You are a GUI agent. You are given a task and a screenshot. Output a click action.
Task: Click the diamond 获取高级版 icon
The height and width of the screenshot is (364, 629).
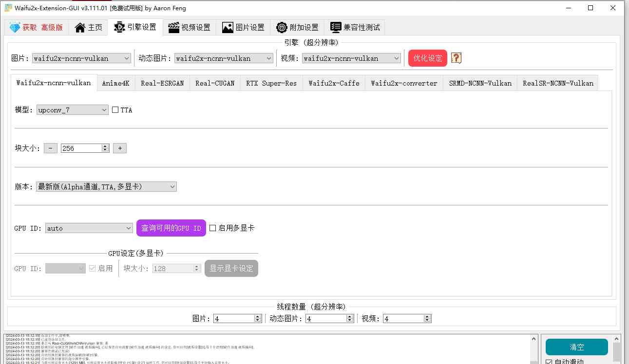pyautogui.click(x=15, y=27)
